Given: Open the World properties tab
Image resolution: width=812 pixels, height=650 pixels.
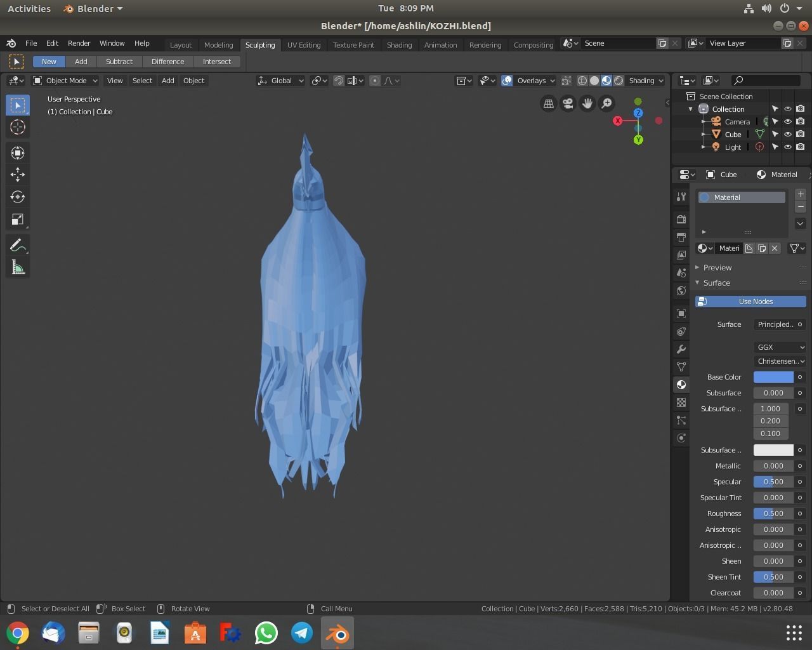Looking at the screenshot, I should [681, 290].
